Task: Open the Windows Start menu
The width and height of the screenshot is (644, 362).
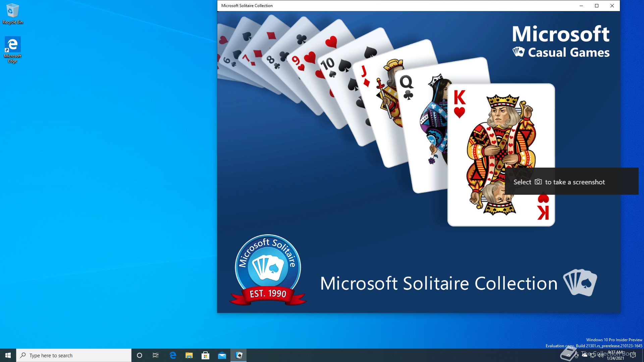Action: 8,355
